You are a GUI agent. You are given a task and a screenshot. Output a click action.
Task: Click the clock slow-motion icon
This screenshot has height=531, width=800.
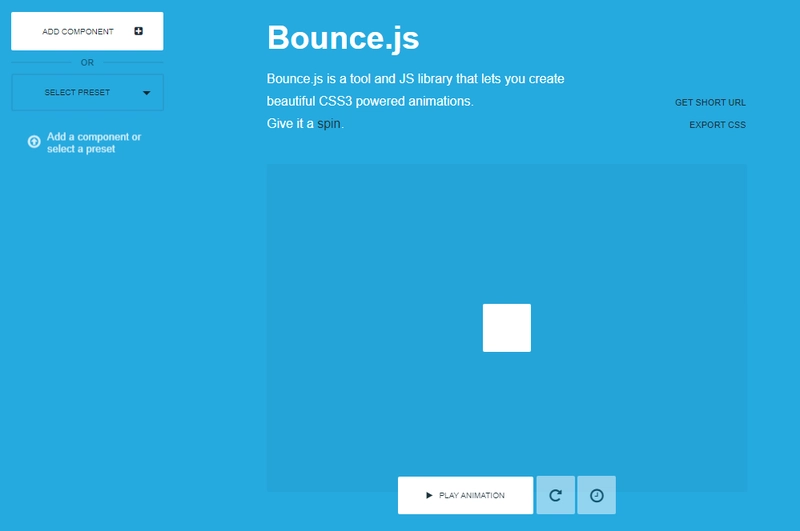596,495
